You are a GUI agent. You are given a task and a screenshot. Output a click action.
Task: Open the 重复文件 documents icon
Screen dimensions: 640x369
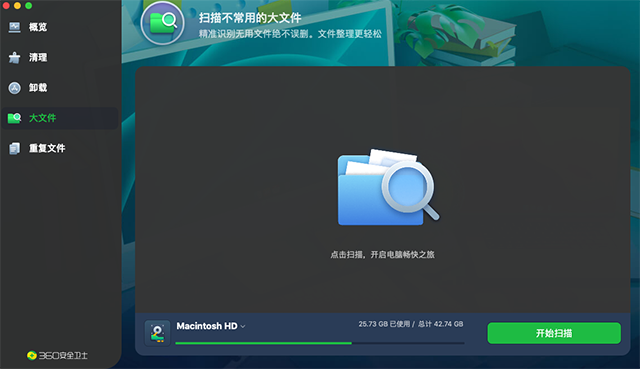(15, 148)
